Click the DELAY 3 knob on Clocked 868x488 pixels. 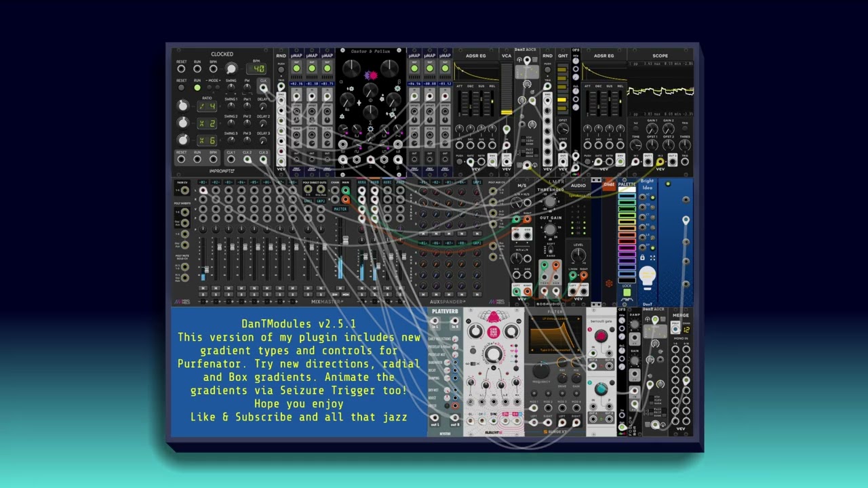click(x=263, y=140)
